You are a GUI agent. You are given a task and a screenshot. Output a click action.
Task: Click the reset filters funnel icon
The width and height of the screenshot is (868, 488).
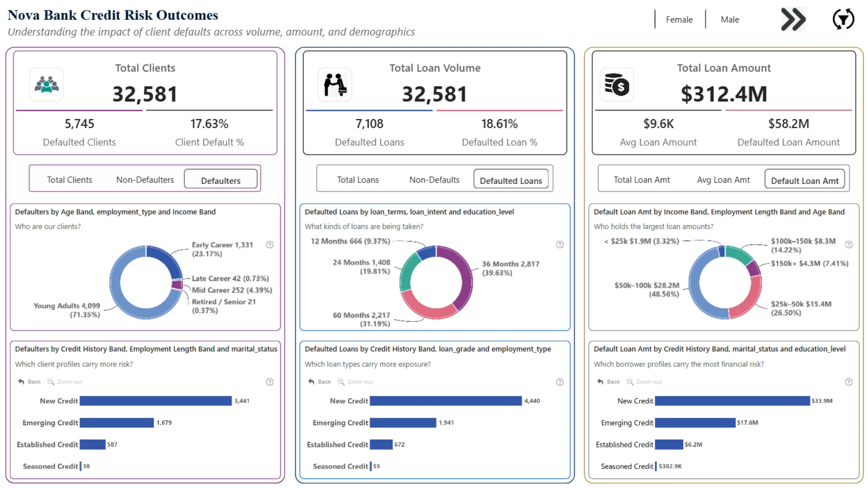(843, 19)
